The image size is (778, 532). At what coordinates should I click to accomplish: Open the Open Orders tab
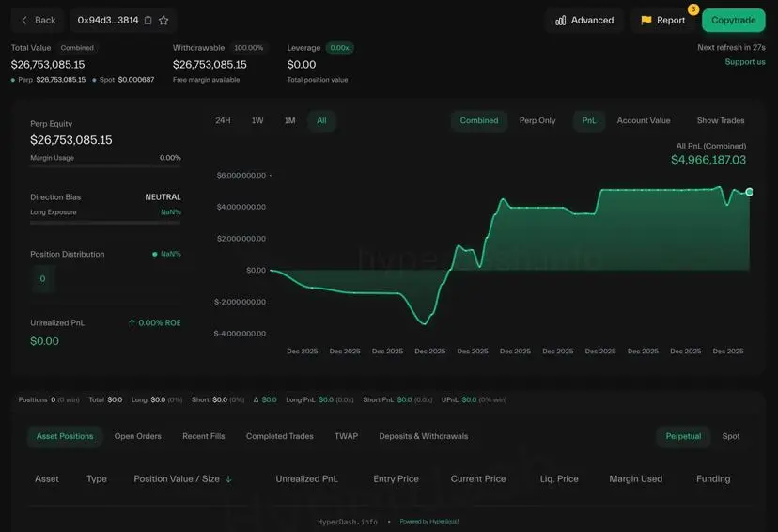click(137, 436)
